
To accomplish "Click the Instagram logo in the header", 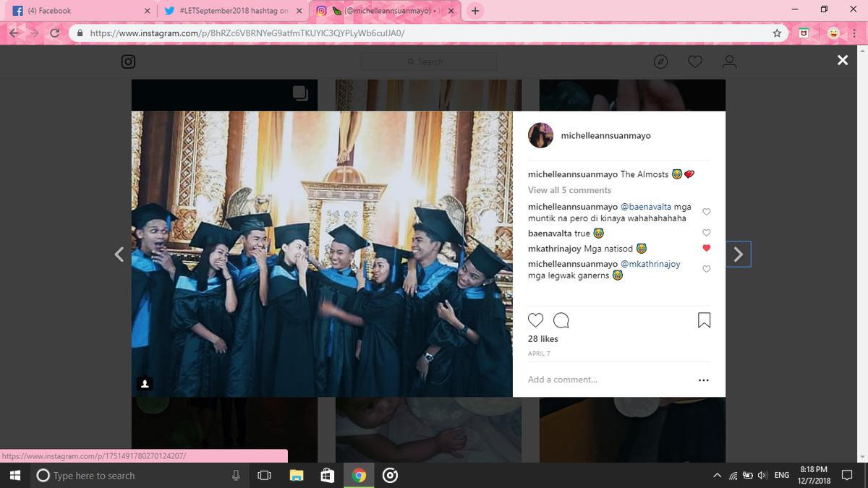I will click(x=128, y=61).
